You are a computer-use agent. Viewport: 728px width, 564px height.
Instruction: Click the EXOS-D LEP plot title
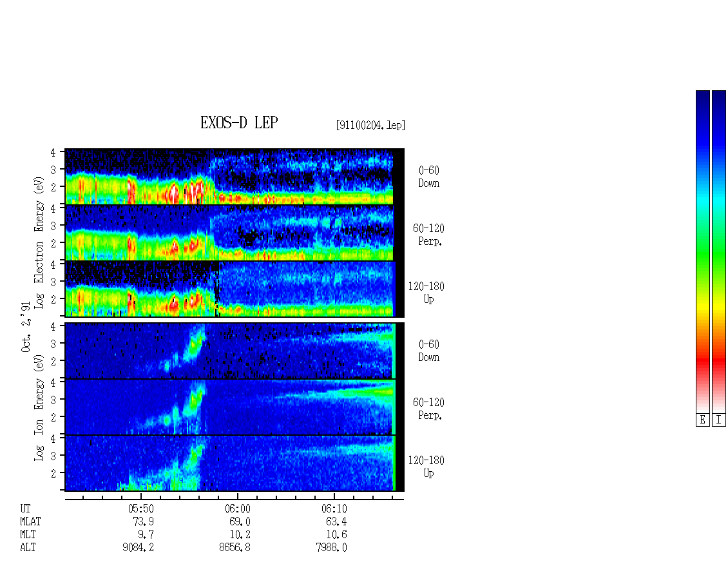239,122
